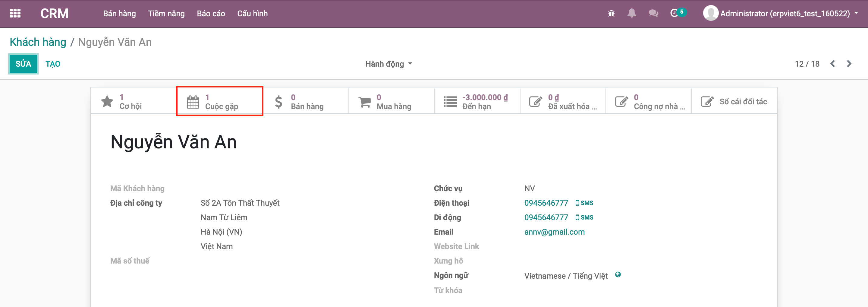The height and width of the screenshot is (307, 868).
Task: Click the list icon for Đến hạn
Action: pyautogui.click(x=450, y=102)
